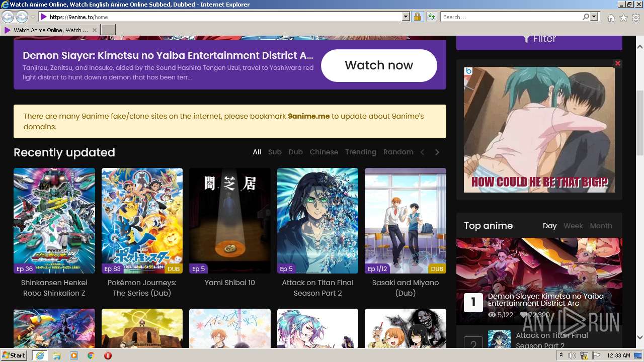Click the browser Forward arrow button
The width and height of the screenshot is (644, 362).
(22, 17)
